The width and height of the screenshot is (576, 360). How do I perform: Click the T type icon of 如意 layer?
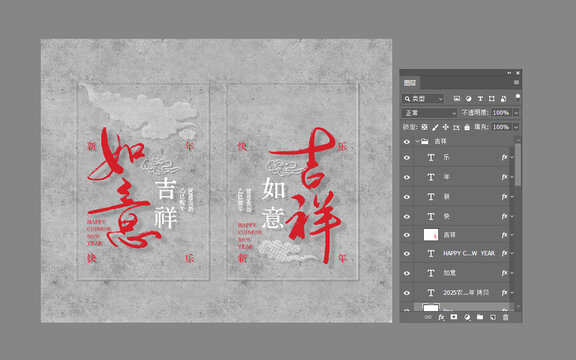pos(431,273)
